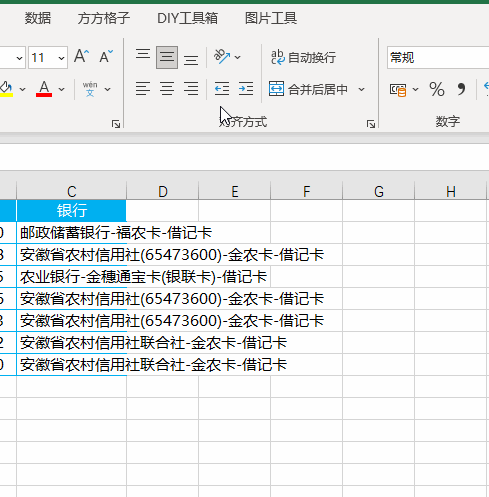
Task: Expand the 合并后居中 dropdown arrow
Action: click(361, 89)
